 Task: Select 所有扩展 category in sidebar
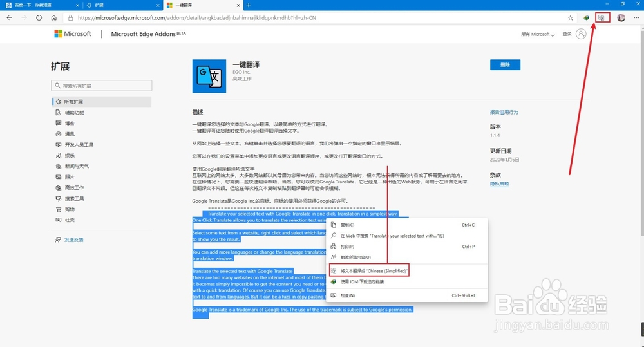point(102,102)
